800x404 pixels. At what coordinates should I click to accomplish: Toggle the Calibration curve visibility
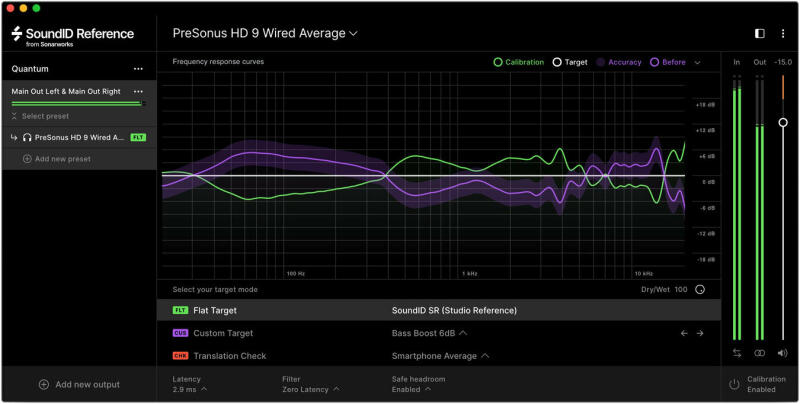(518, 62)
